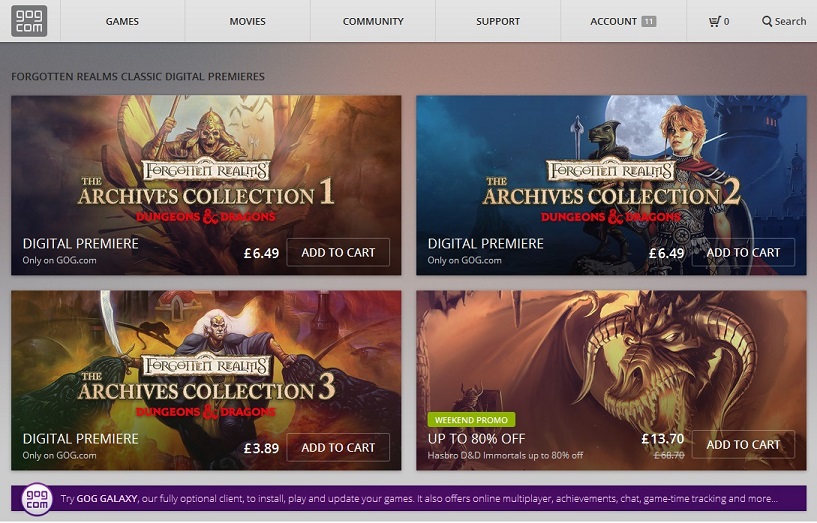817x523 pixels.
Task: Add Archives Collection 2 to cart
Action: [743, 253]
